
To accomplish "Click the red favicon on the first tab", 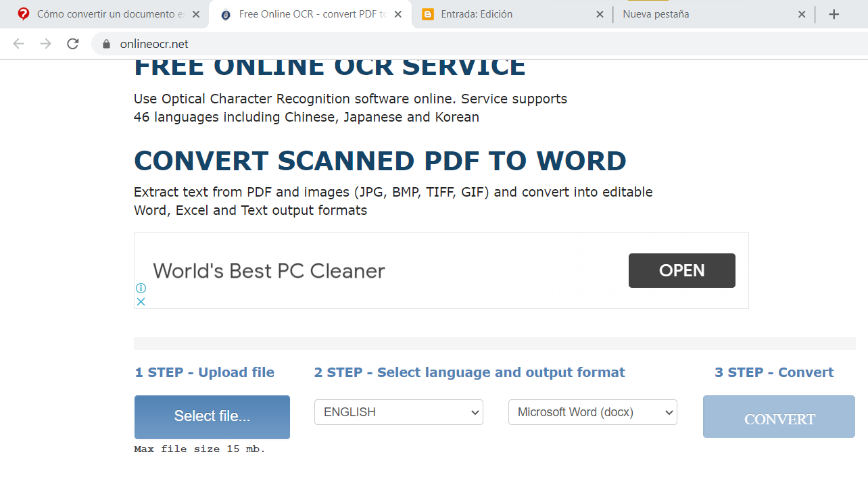I will click(x=24, y=14).
